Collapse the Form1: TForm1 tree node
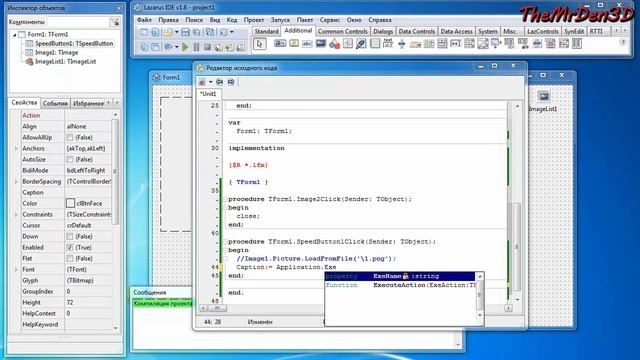Screen dimensions: 640x360 pyautogui.click(x=15, y=35)
